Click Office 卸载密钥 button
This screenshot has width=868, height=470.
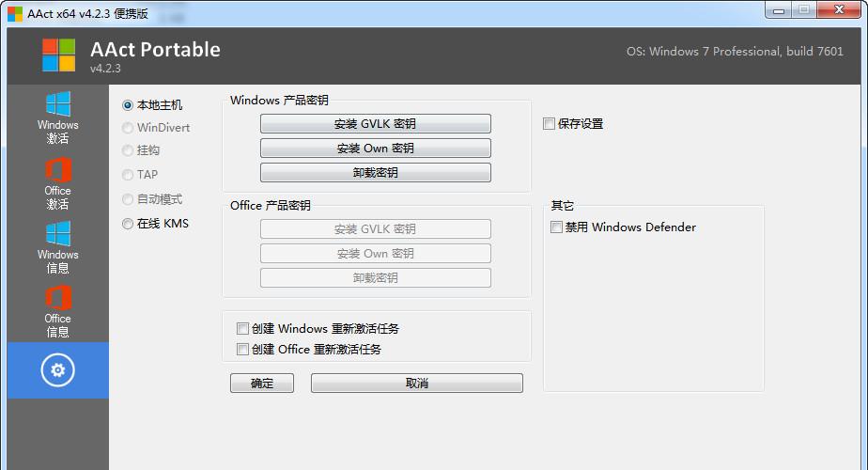(x=376, y=277)
